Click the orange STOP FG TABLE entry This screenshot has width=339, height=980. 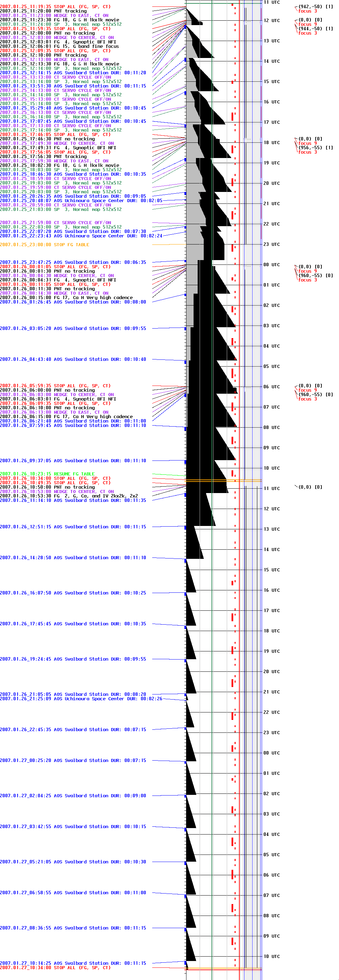click(x=44, y=244)
